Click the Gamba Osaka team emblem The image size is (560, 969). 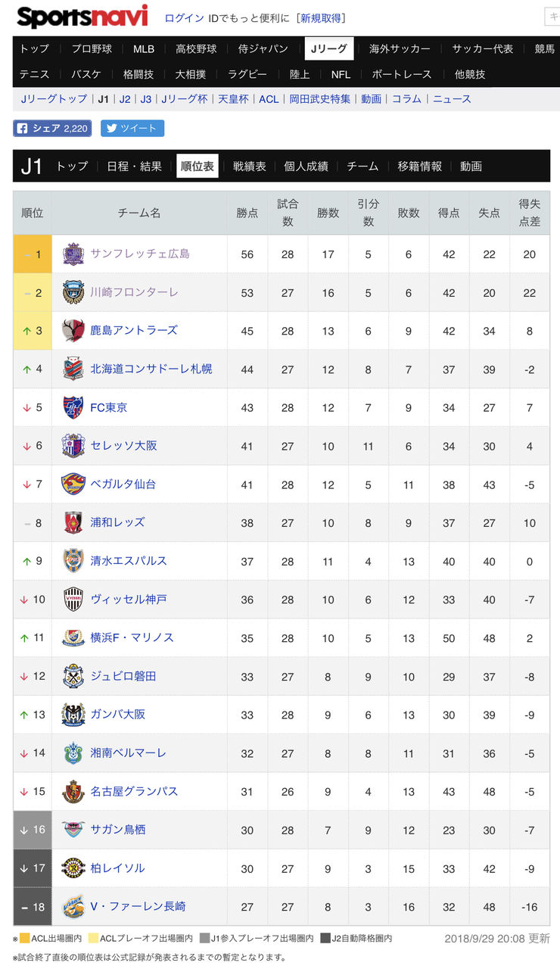coord(73,715)
